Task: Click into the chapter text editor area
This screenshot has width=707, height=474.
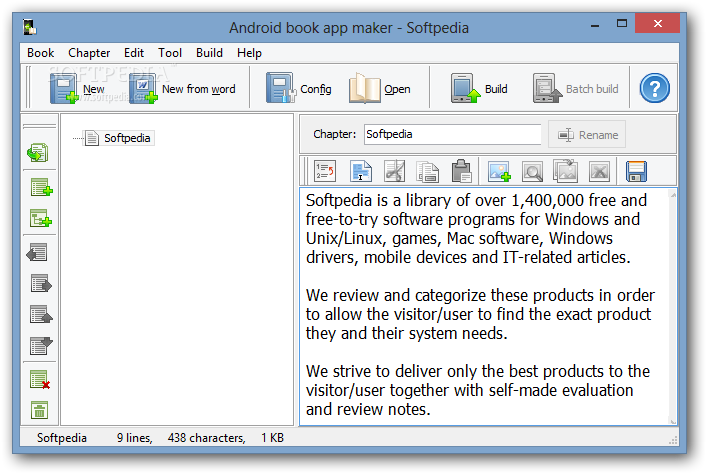Action: 484,306
